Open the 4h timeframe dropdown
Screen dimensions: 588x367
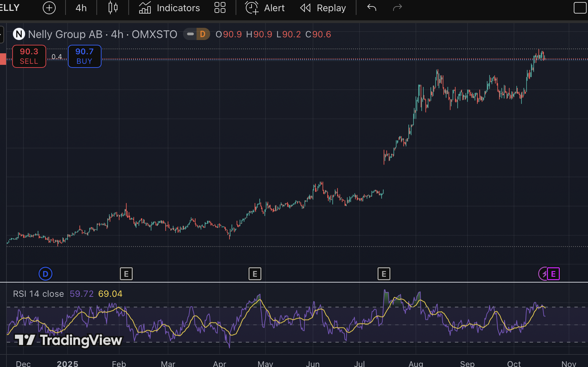(81, 8)
